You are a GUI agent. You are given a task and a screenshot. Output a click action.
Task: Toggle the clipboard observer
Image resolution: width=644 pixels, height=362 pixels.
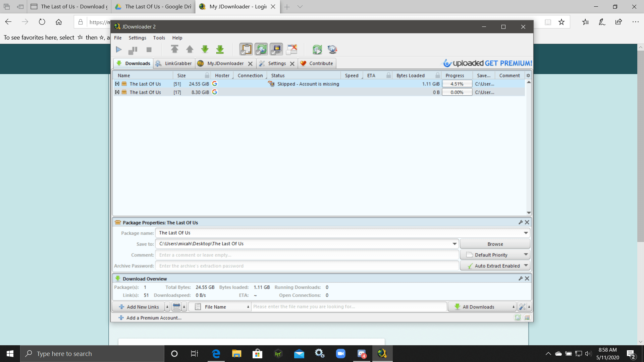[246, 49]
